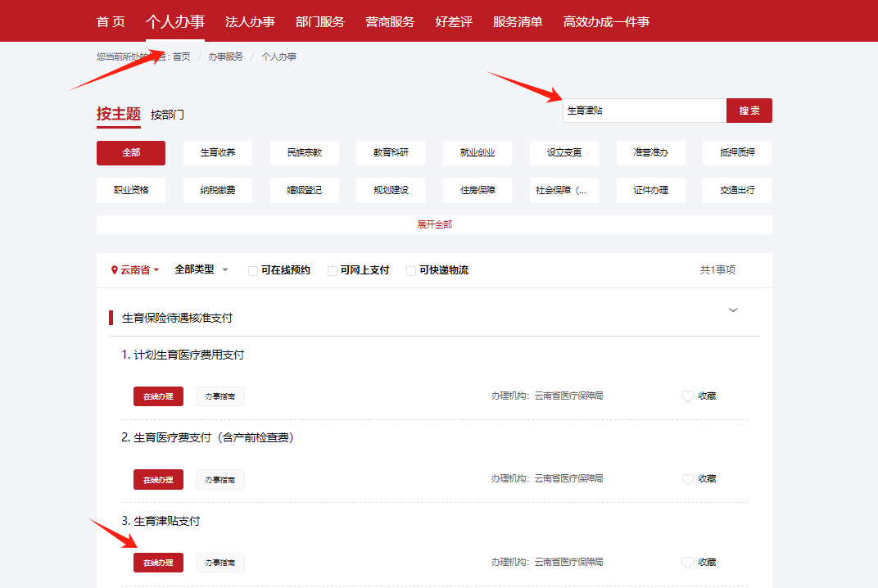The width and height of the screenshot is (878, 588).
Task: Collapse the 生育保险待遇核准支付 section
Action: (733, 310)
